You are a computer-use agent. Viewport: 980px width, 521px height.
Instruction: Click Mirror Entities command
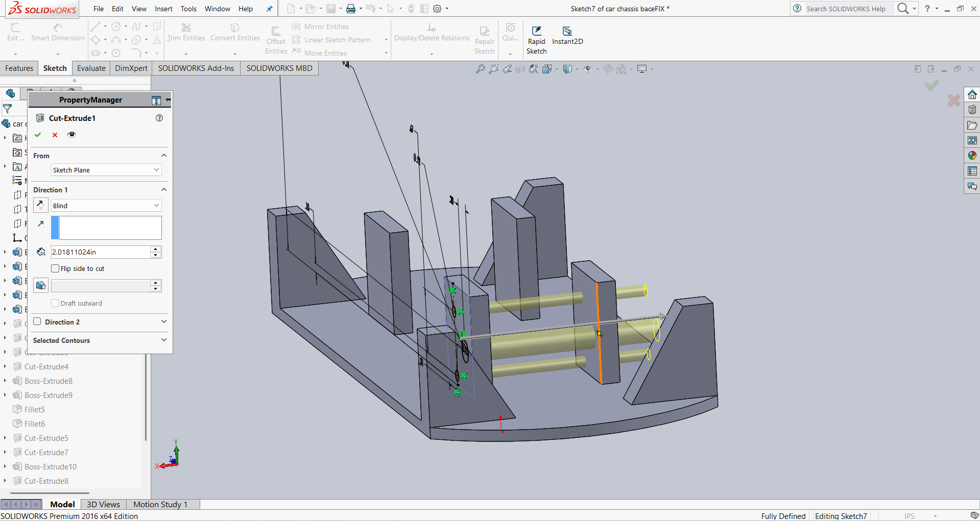pyautogui.click(x=320, y=27)
